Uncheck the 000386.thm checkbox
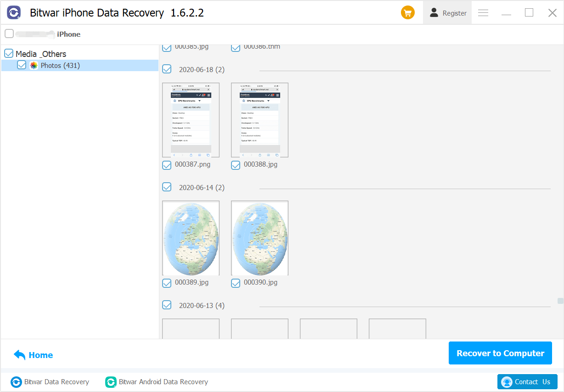 click(236, 47)
